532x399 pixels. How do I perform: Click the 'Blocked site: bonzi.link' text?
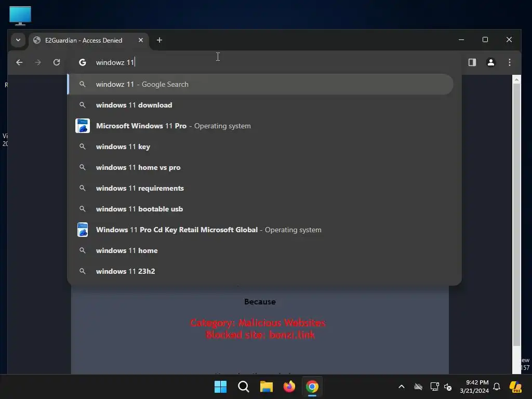pyautogui.click(x=260, y=335)
